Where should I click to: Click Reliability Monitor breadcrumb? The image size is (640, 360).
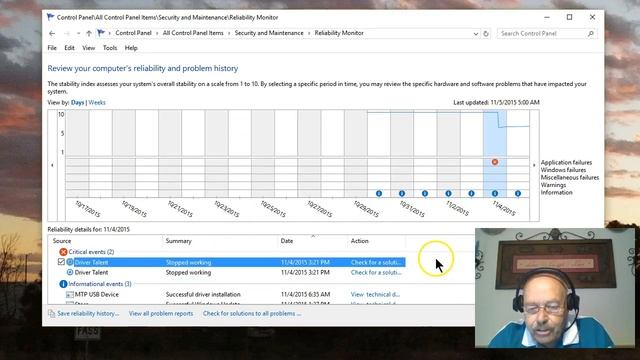pyautogui.click(x=339, y=33)
